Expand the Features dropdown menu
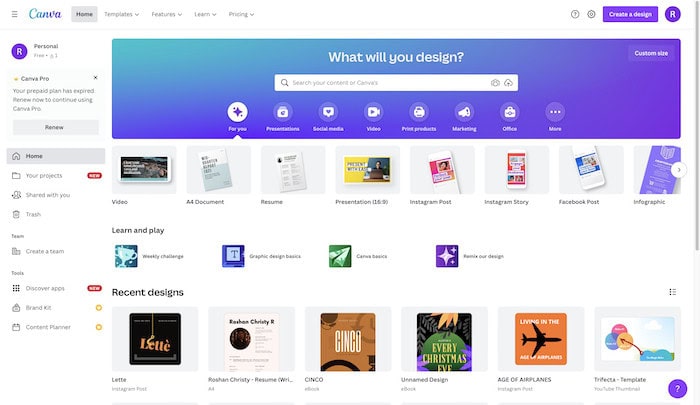Screen dimensions: 700x405 [x=167, y=14]
